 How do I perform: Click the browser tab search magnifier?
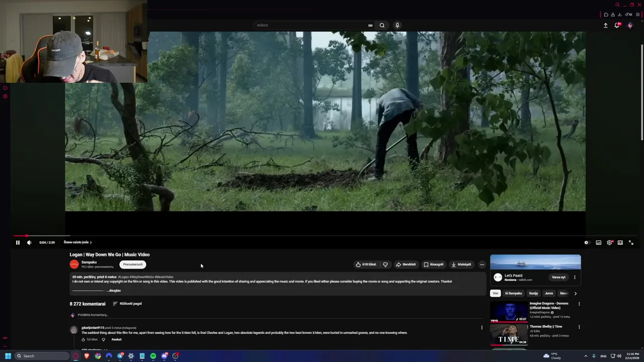tap(617, 5)
